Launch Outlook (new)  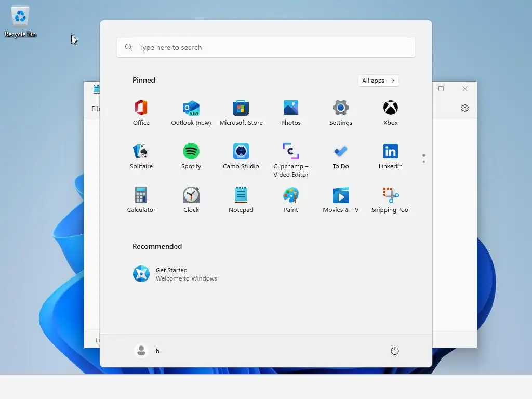pos(191,113)
